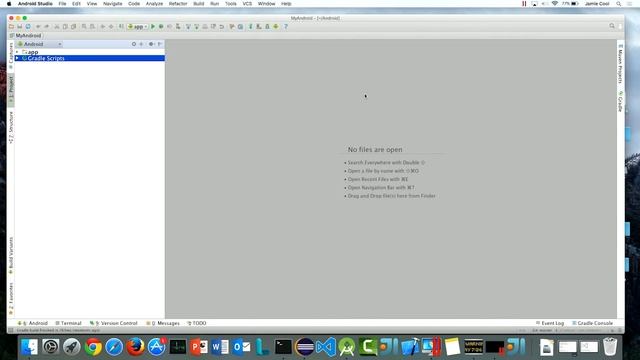Open the Event Log tab
This screenshot has height=360, width=640.
click(x=550, y=323)
